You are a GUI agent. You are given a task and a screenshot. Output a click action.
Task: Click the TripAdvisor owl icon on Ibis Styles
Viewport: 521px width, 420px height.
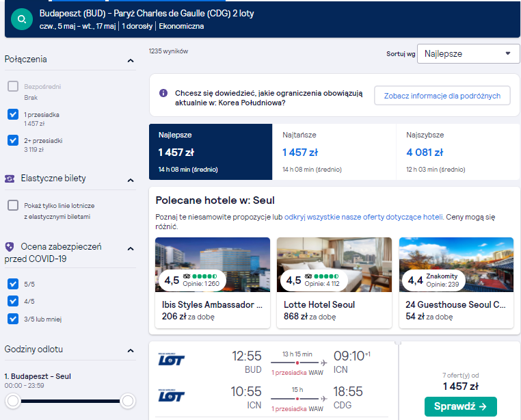[187, 276]
